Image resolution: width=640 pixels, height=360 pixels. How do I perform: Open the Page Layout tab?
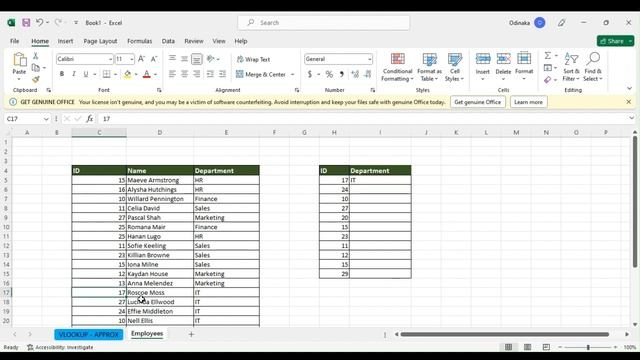click(100, 41)
